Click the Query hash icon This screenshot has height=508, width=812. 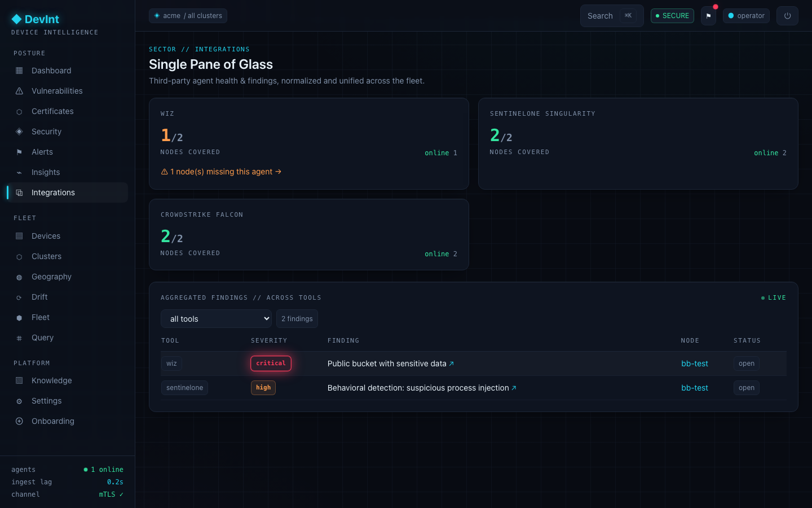pyautogui.click(x=19, y=338)
